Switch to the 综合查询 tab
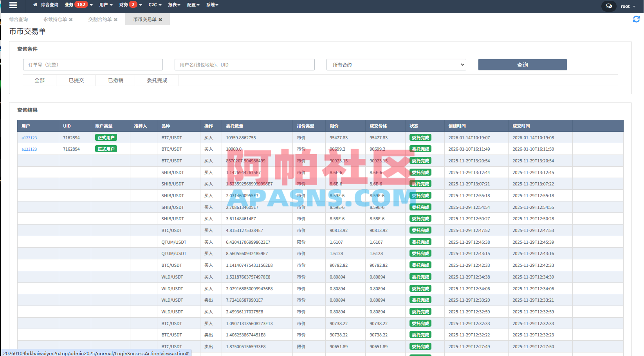Viewport: 644px width, 356px height. [x=18, y=20]
